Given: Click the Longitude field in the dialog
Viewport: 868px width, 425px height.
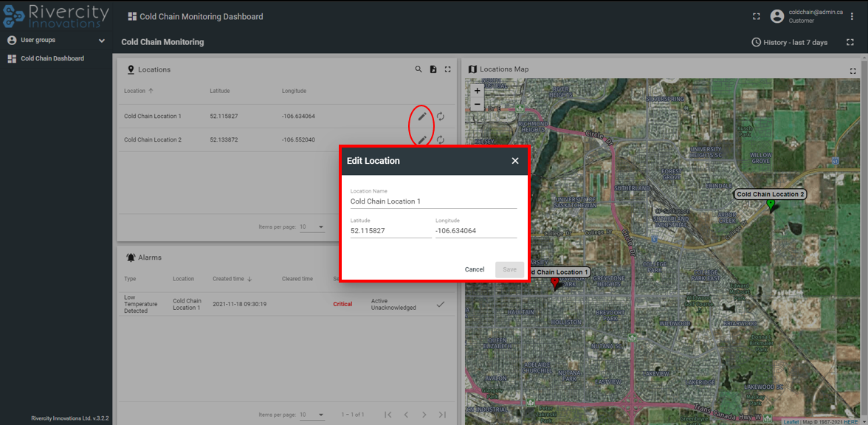Looking at the screenshot, I should 475,231.
